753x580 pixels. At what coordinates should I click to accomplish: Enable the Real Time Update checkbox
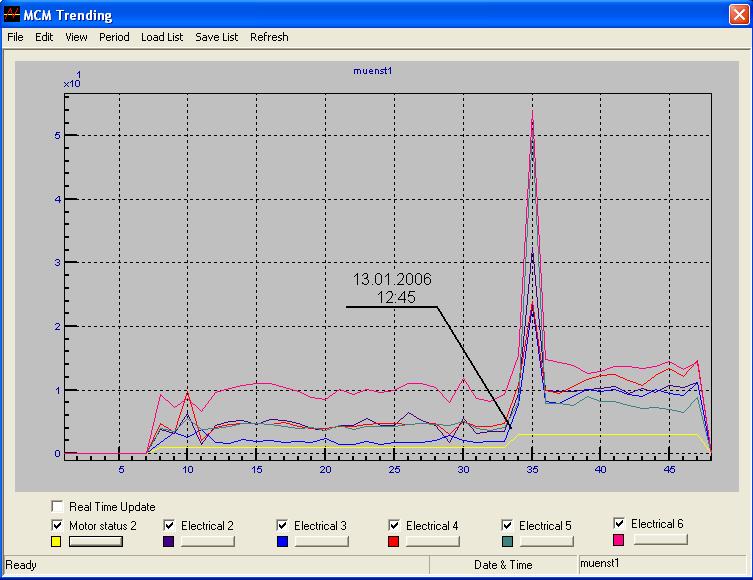[x=57, y=507]
